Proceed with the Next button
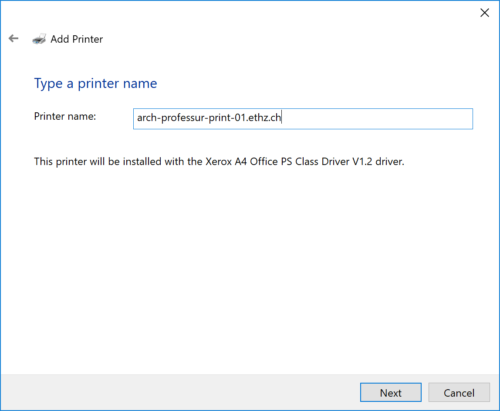This screenshot has width=500, height=411. click(391, 393)
